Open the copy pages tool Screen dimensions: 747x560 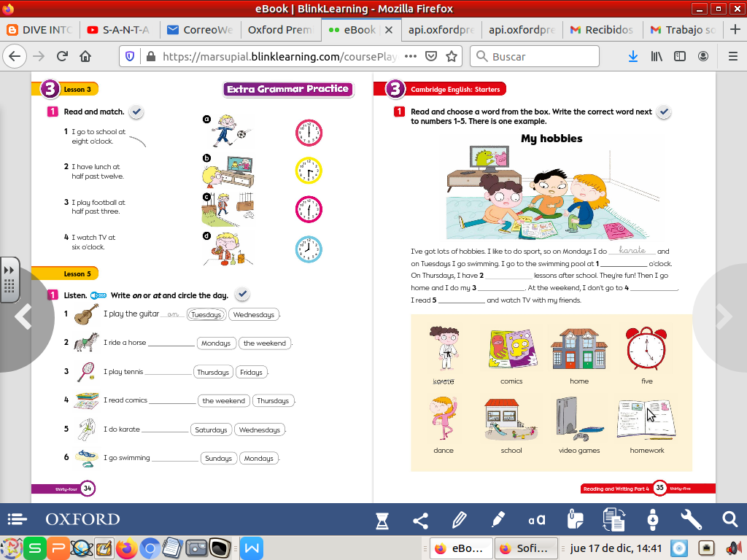pos(614,520)
